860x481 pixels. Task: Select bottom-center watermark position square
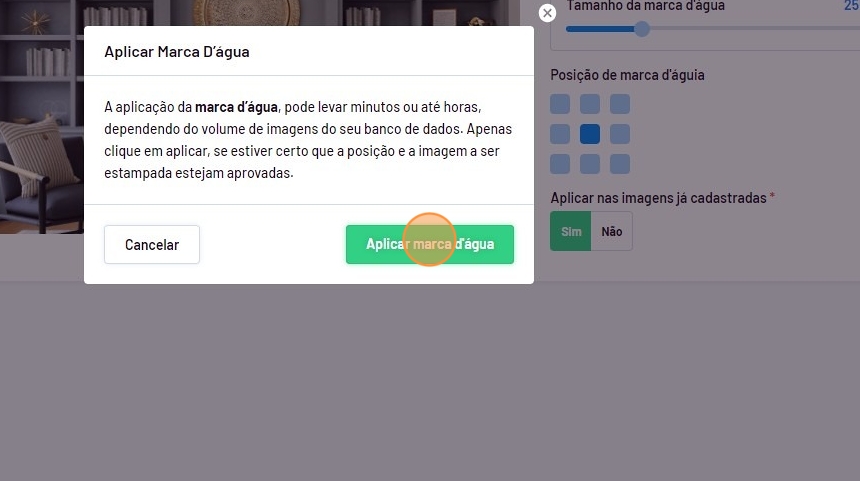(x=590, y=163)
